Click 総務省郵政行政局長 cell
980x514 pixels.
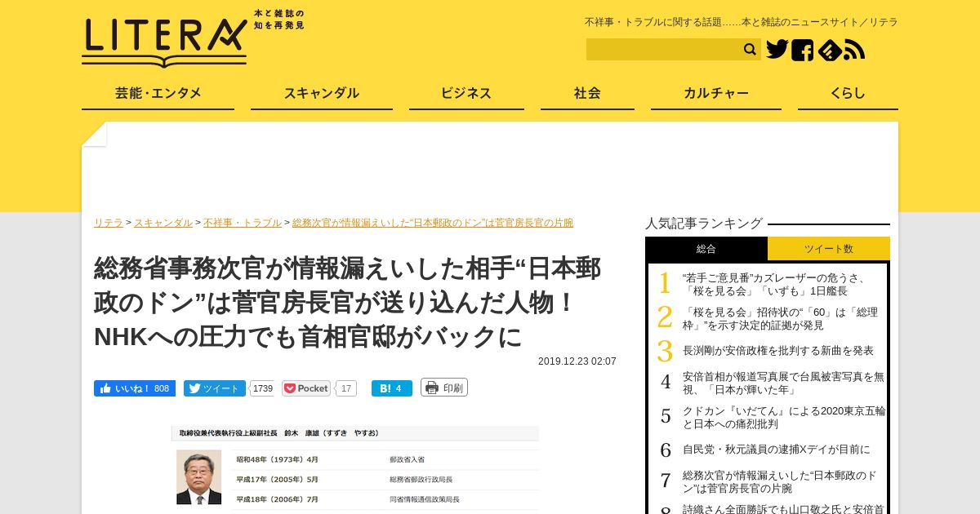point(421,479)
